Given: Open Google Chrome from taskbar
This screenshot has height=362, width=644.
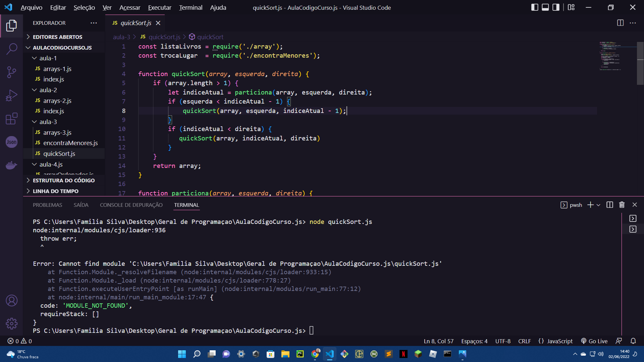Looking at the screenshot, I should click(x=315, y=354).
